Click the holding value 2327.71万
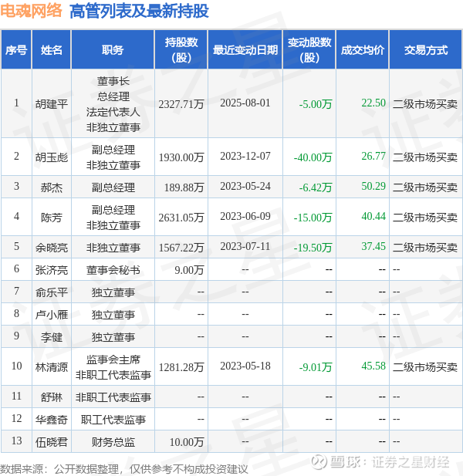Image resolution: width=463 pixels, height=476 pixels. [x=181, y=104]
